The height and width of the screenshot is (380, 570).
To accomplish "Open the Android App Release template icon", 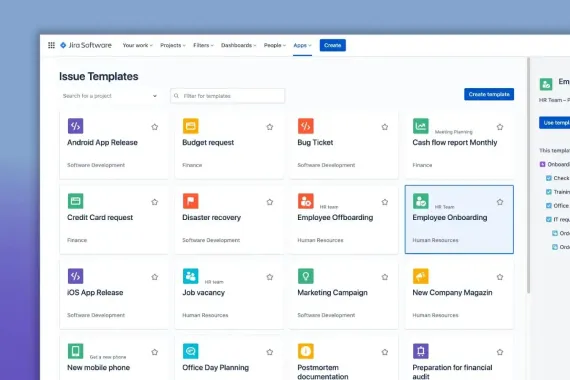I will pyautogui.click(x=76, y=126).
